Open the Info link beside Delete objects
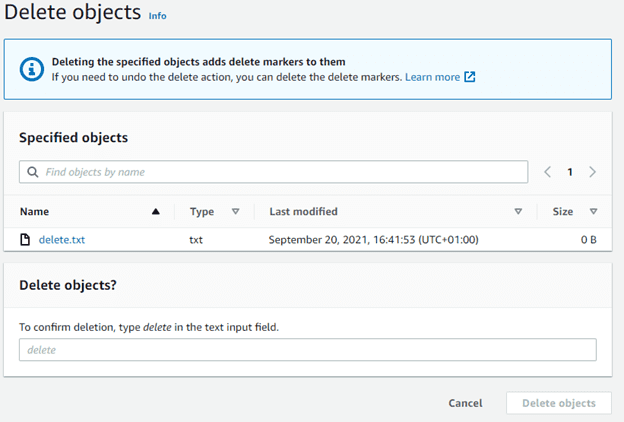Screen dimensions: 624x422 (x=158, y=17)
